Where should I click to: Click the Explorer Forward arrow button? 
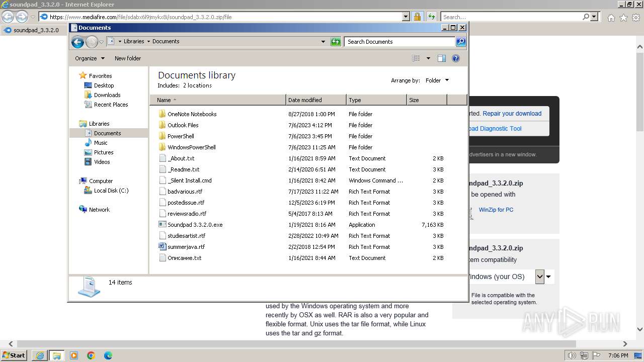[92, 42]
